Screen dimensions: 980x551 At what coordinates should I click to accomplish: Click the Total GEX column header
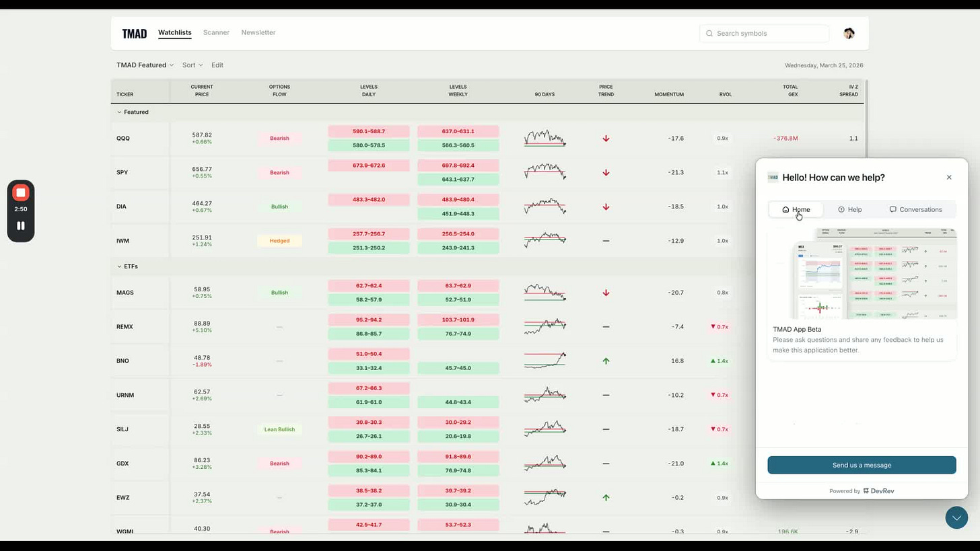point(790,91)
